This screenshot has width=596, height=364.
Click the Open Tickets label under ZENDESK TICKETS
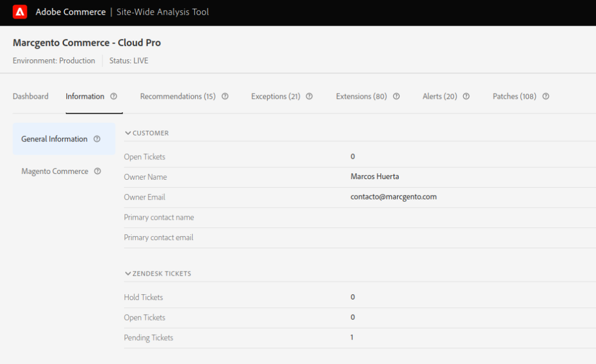(x=144, y=317)
